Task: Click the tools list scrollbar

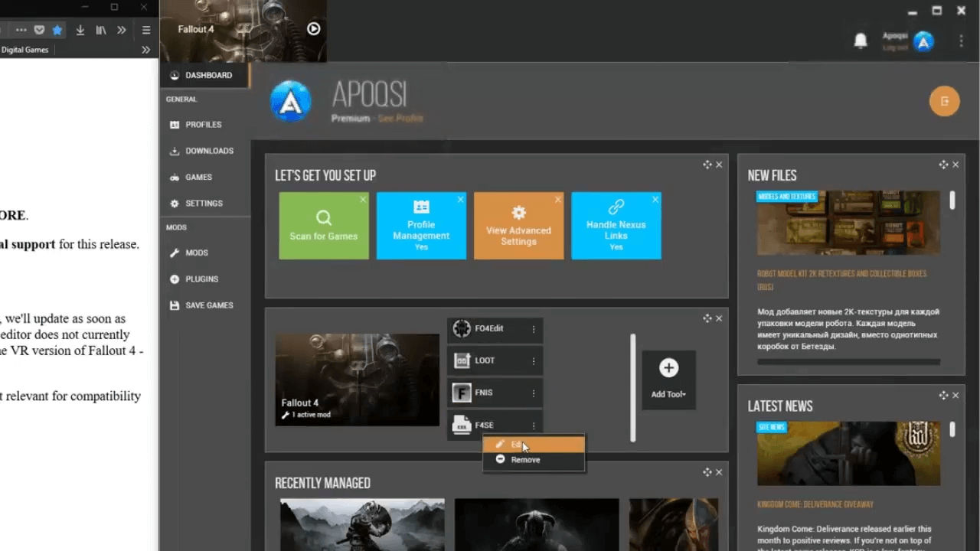Action: pos(632,387)
